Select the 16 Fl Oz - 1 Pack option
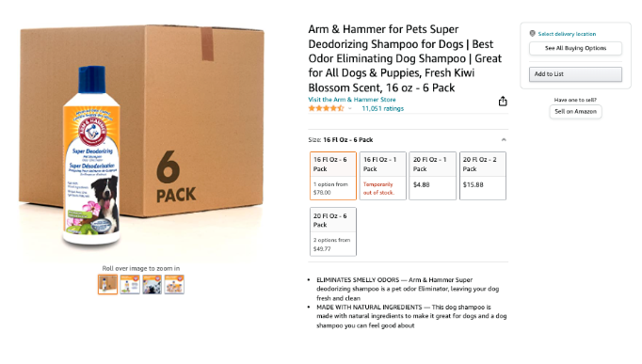Image resolution: width=642 pixels, height=364 pixels. 383,176
